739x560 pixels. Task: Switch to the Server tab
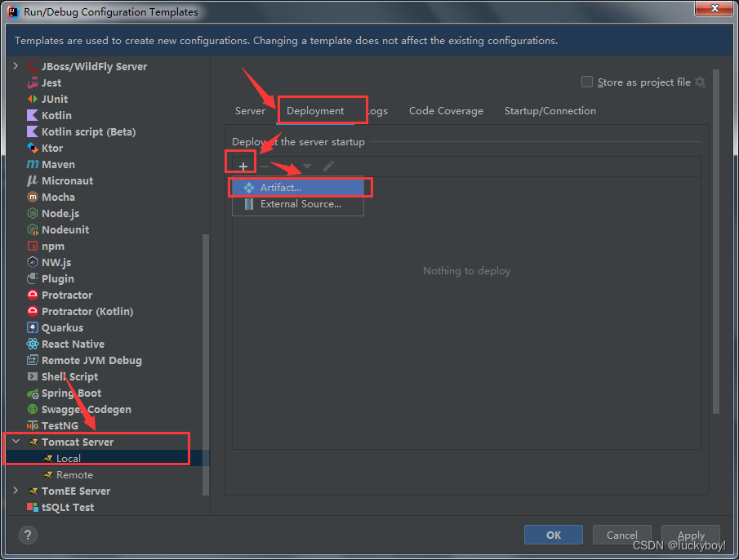[x=250, y=111]
